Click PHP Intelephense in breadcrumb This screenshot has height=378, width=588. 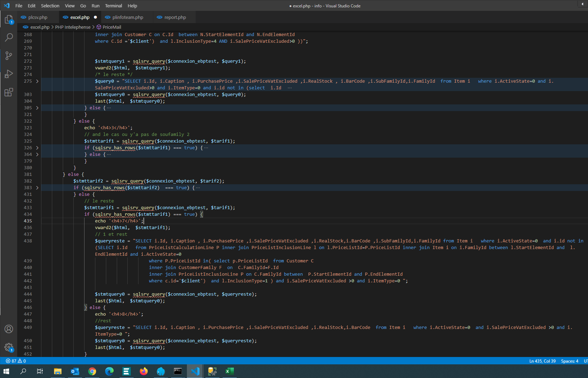click(73, 27)
